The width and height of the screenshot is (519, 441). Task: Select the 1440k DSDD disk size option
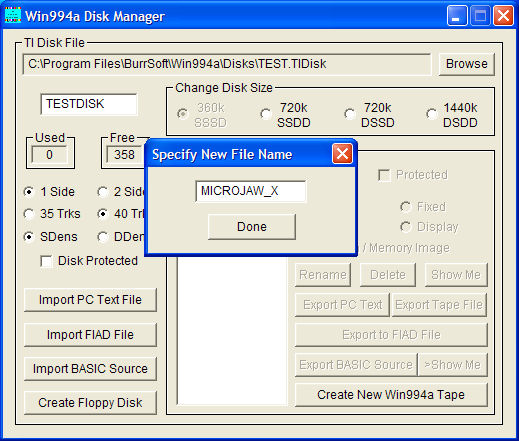(x=432, y=114)
